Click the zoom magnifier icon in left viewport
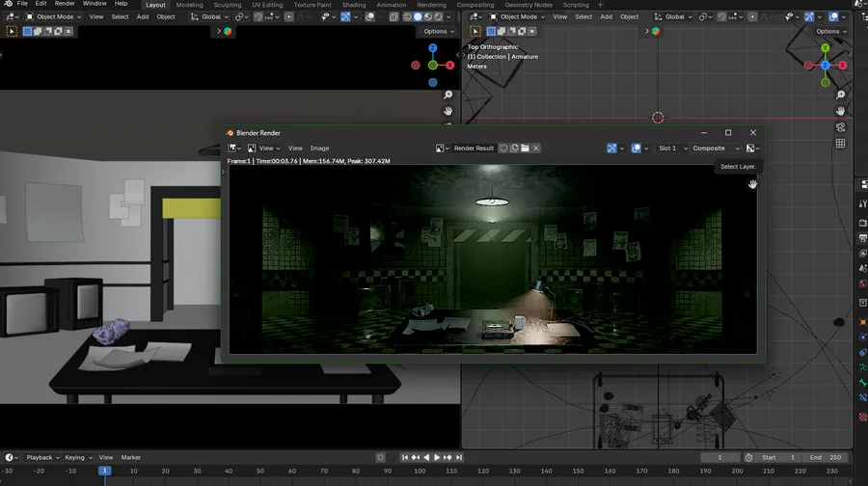Viewport: 868px width, 486px height. pyautogui.click(x=448, y=94)
